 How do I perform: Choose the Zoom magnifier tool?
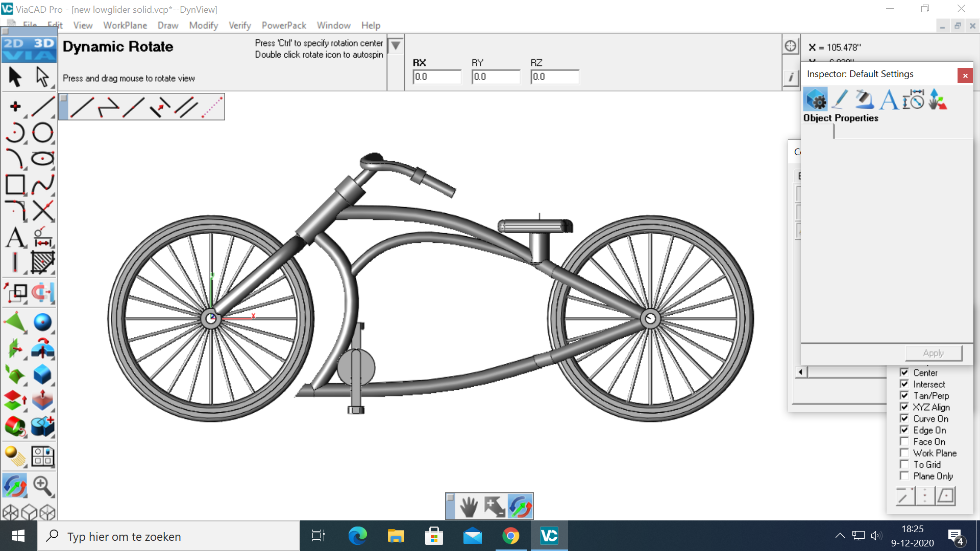pyautogui.click(x=42, y=485)
